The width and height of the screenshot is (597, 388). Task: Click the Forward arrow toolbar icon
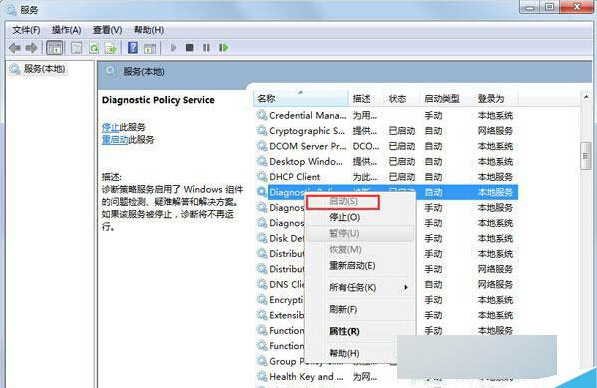tap(32, 48)
